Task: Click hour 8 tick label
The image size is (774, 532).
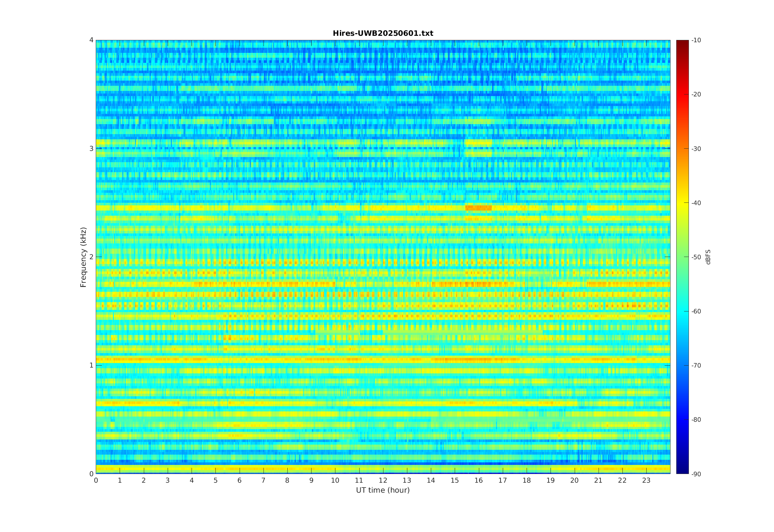Action: coord(287,481)
